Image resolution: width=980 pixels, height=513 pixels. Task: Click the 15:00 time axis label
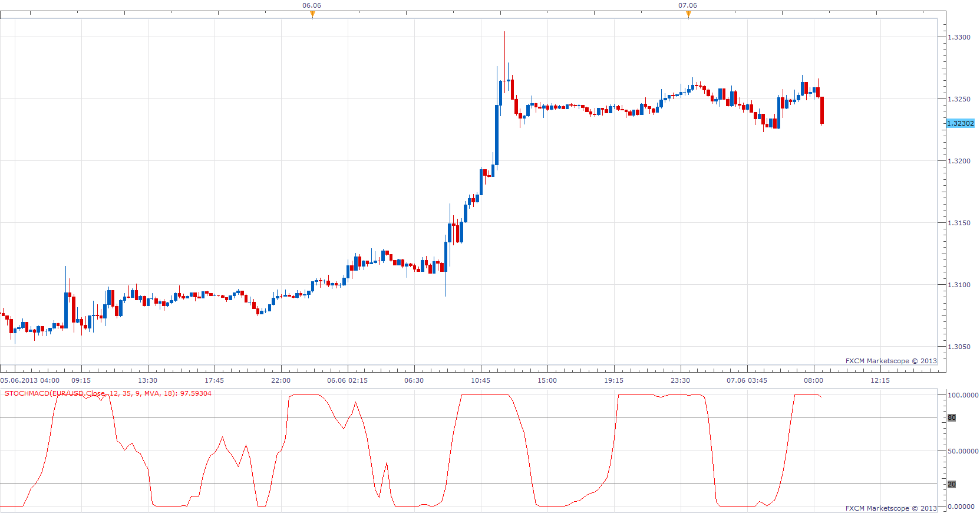tap(547, 380)
